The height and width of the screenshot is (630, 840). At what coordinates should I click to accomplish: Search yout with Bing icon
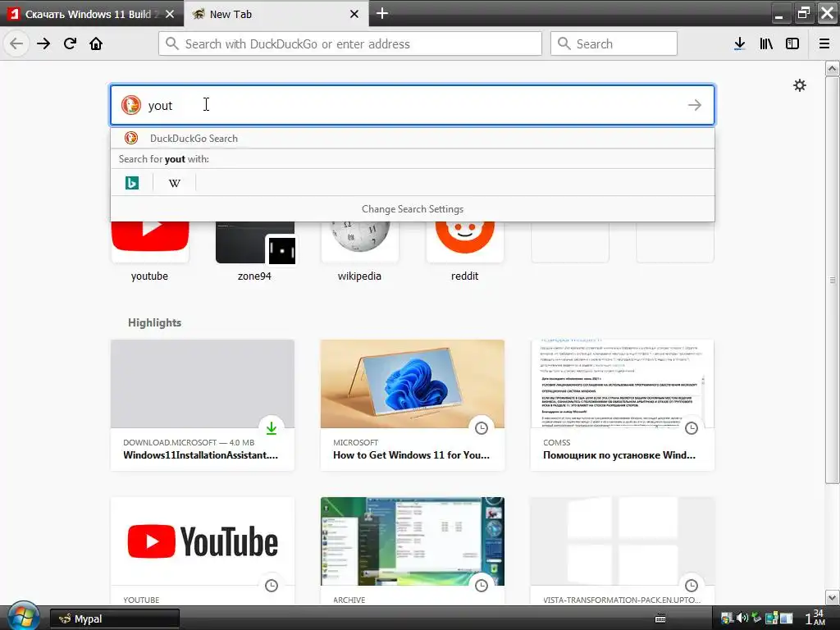tap(132, 183)
